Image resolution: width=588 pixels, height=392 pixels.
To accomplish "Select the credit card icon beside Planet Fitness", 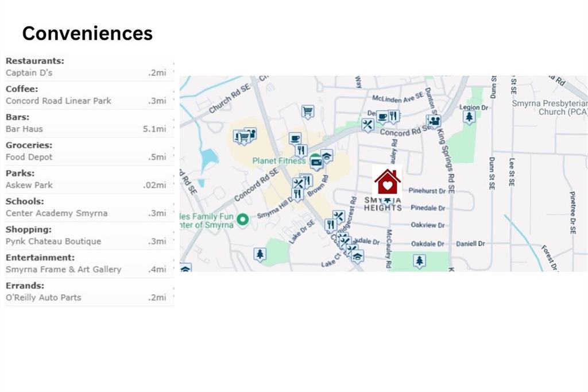I will [316, 163].
